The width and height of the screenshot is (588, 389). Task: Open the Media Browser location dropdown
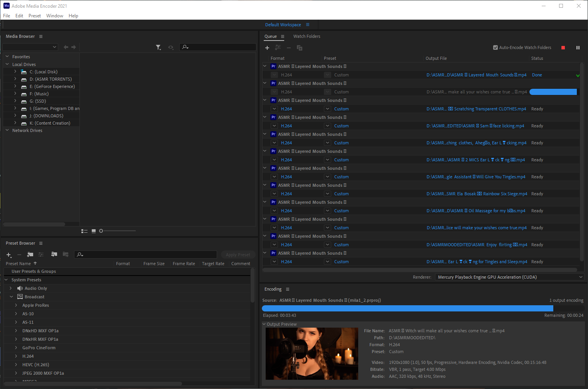tap(30, 47)
